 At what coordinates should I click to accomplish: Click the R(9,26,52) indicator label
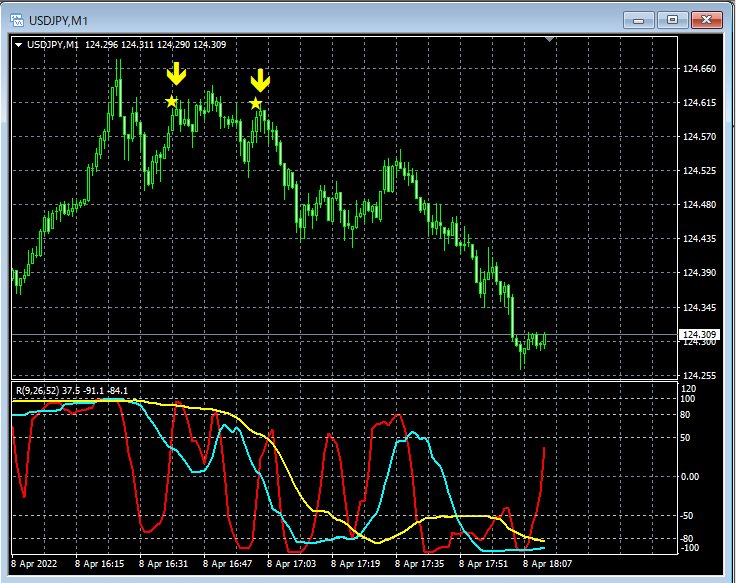[37, 391]
